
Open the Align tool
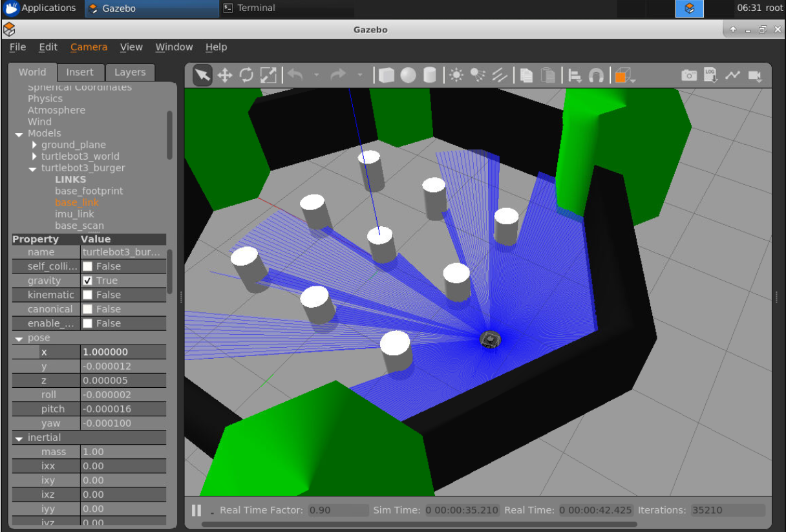tap(575, 76)
